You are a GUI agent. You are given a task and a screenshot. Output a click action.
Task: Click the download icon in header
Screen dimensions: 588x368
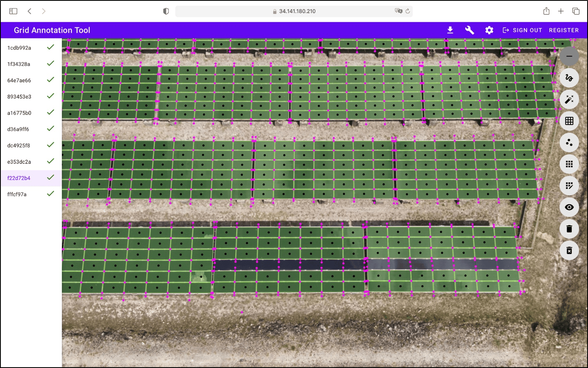[450, 30]
